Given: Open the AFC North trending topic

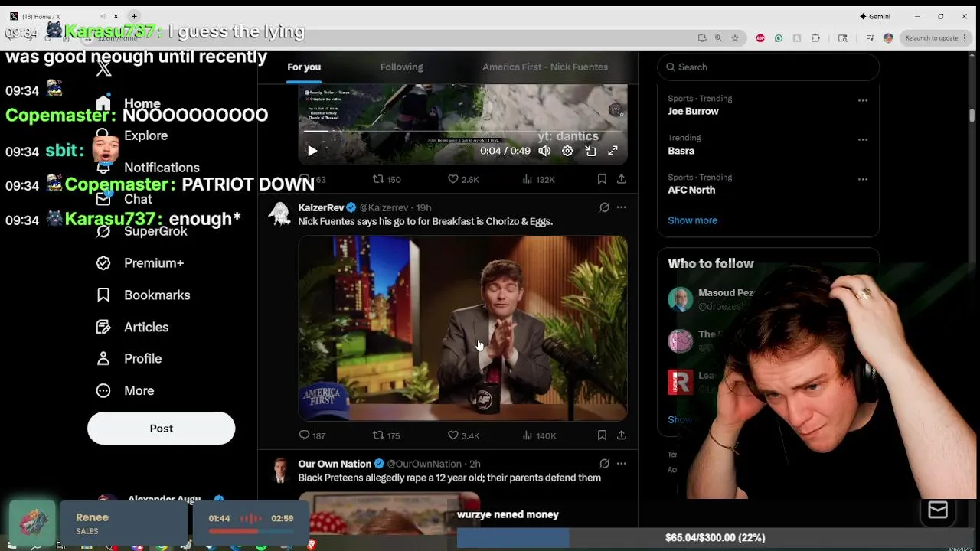Looking at the screenshot, I should point(691,190).
